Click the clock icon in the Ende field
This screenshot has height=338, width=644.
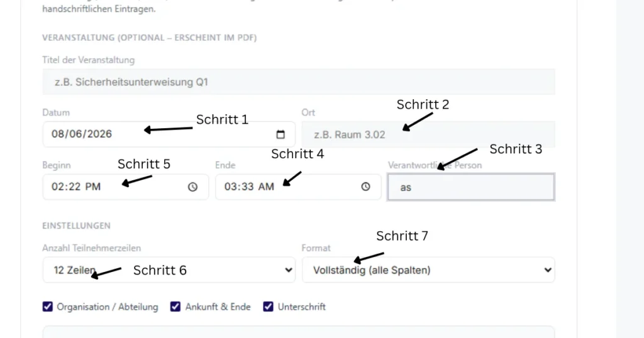pos(365,187)
